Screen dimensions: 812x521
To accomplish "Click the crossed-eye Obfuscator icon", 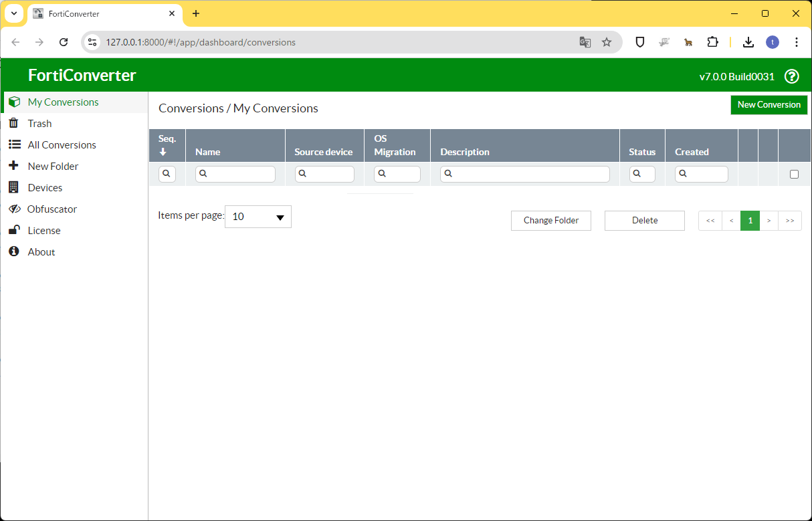I will point(14,209).
